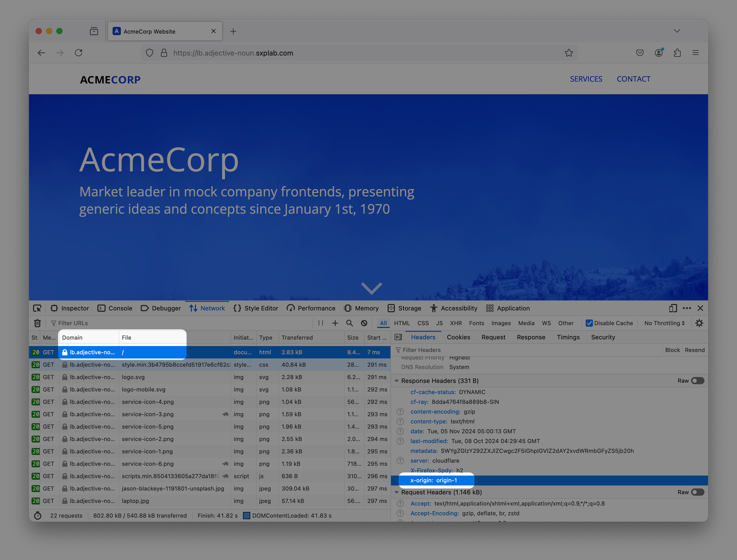737x560 pixels.
Task: Toggle the Disable Cache checkbox
Action: coord(589,323)
